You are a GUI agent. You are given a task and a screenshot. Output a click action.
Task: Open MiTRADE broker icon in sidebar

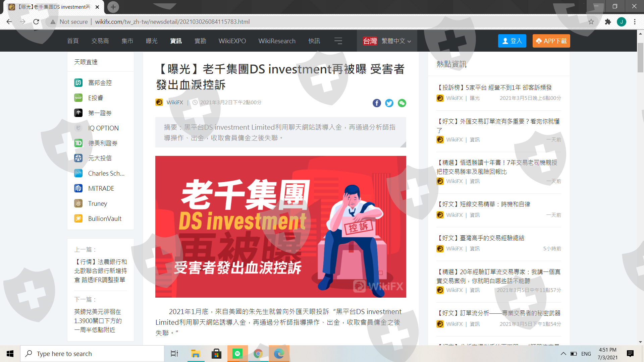[78, 188]
